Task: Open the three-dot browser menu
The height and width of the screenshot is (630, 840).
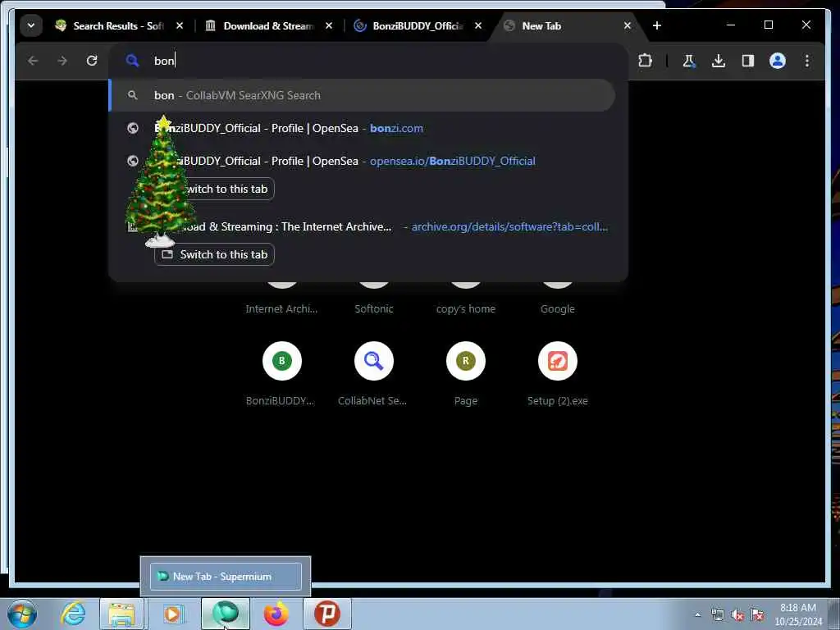Action: pyautogui.click(x=807, y=61)
